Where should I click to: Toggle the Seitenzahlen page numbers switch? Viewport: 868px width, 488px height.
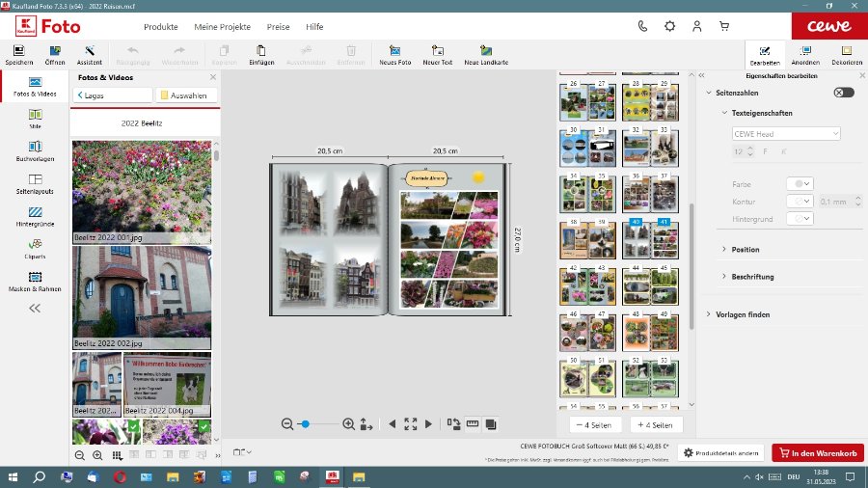844,93
